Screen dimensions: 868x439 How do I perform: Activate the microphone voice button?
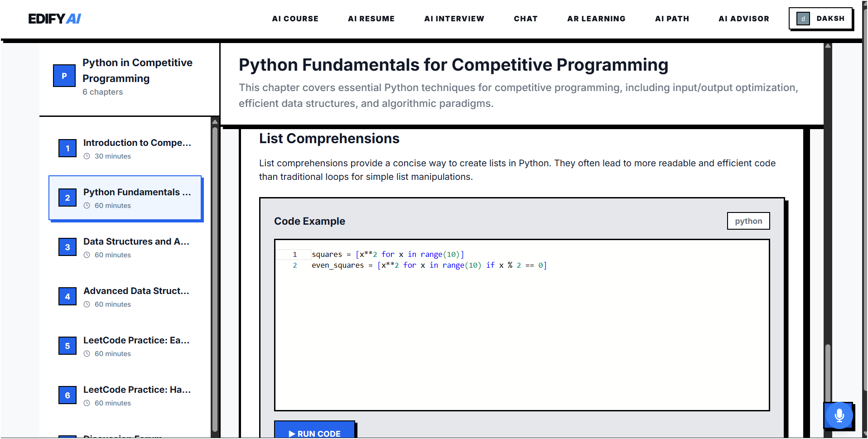[x=839, y=415]
